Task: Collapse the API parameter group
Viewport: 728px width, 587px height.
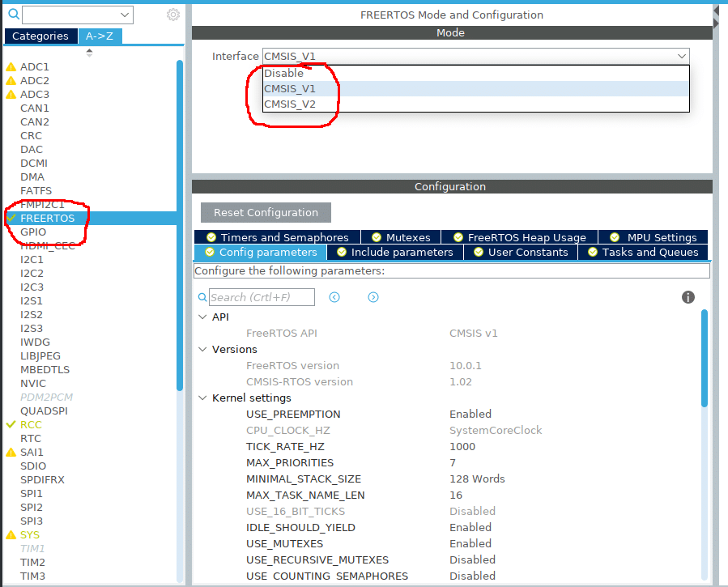Action: pos(202,317)
